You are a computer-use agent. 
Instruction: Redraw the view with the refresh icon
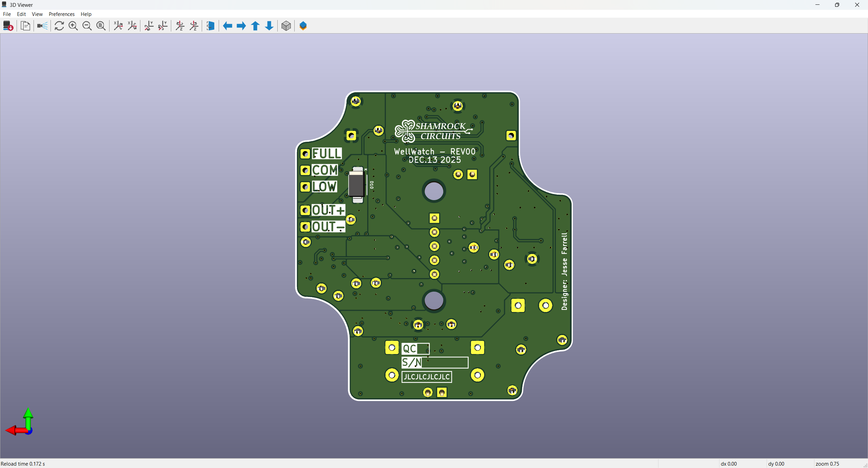(59, 26)
